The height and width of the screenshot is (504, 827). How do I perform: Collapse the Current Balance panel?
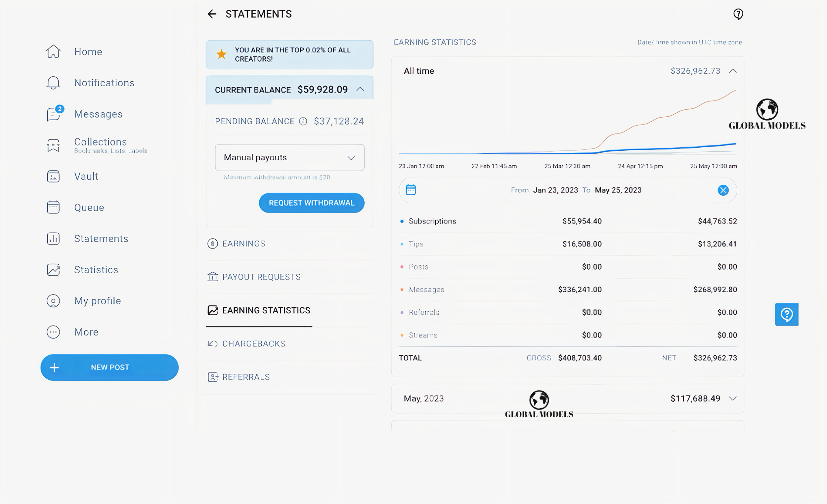[x=360, y=89]
